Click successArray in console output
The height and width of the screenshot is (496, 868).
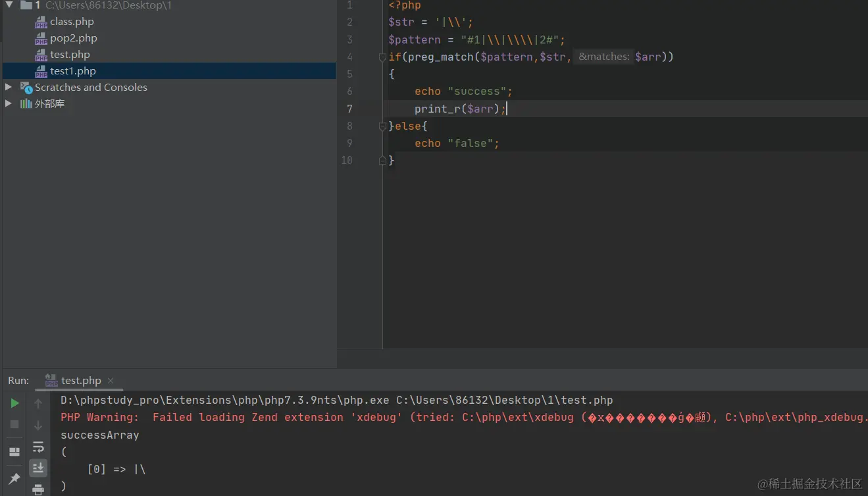(100, 435)
